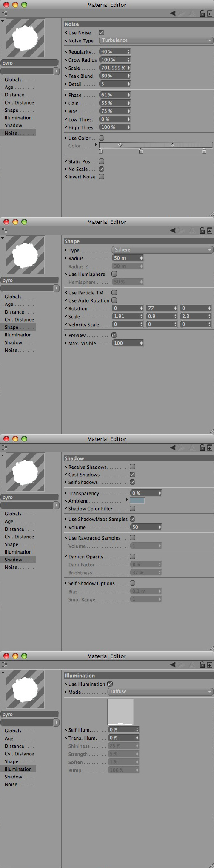Screen dimensions: 214x868
Task: Click the arrow button beside the layer field in the Illumination window
Action: [57, 722]
